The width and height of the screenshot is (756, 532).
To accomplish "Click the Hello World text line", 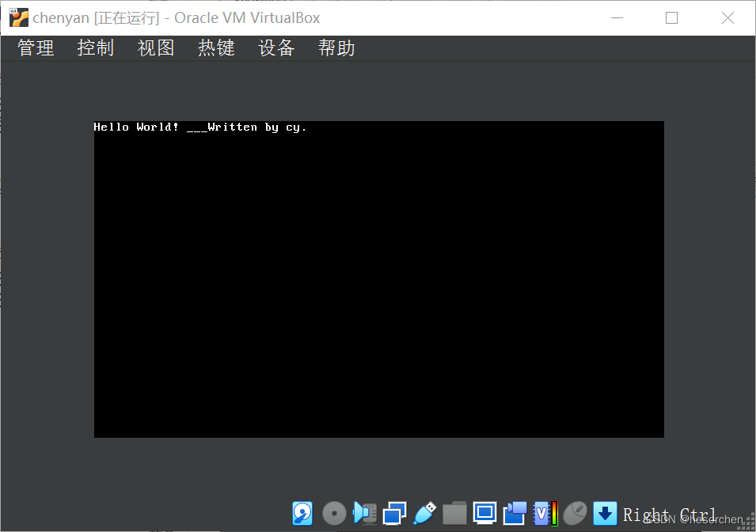I will [200, 127].
